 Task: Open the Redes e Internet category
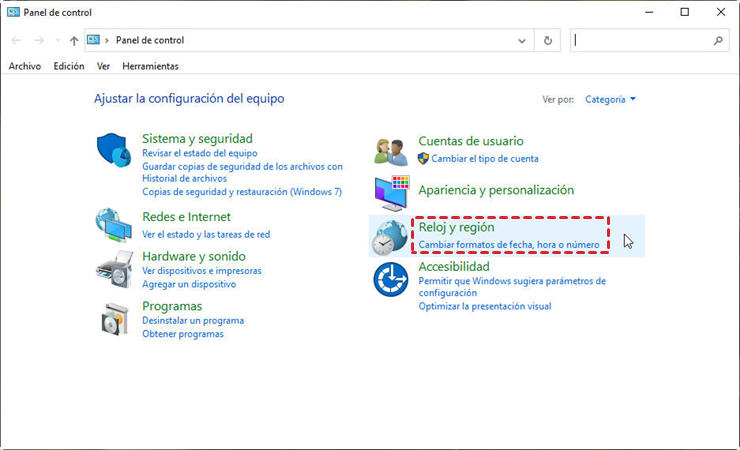186,217
